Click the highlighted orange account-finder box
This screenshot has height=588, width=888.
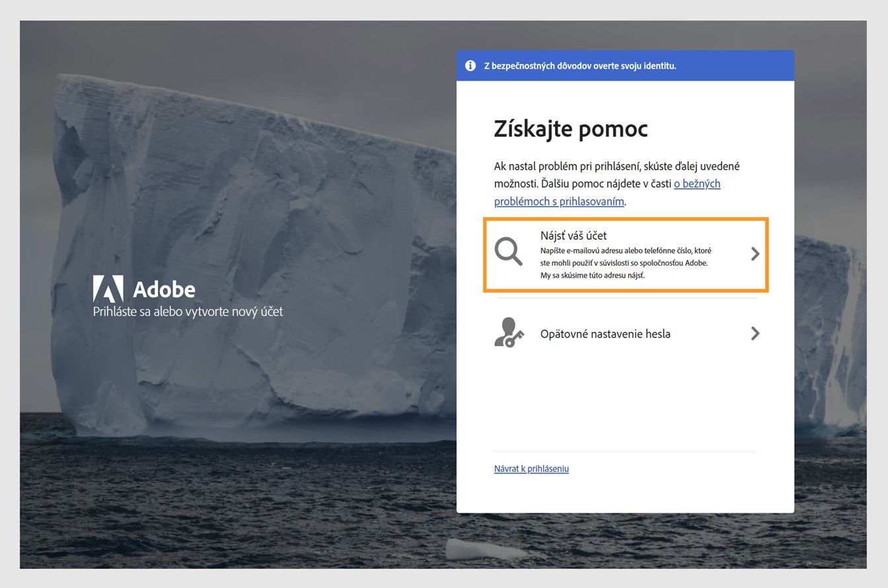click(x=625, y=255)
